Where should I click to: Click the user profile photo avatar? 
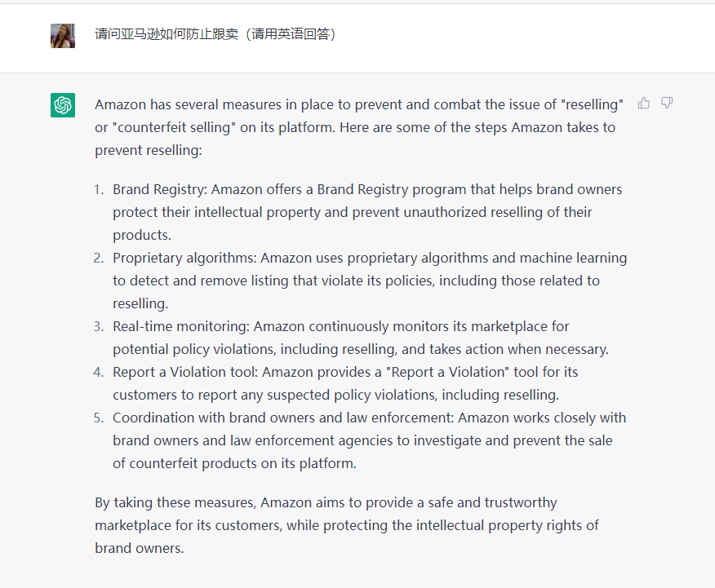[x=63, y=36]
